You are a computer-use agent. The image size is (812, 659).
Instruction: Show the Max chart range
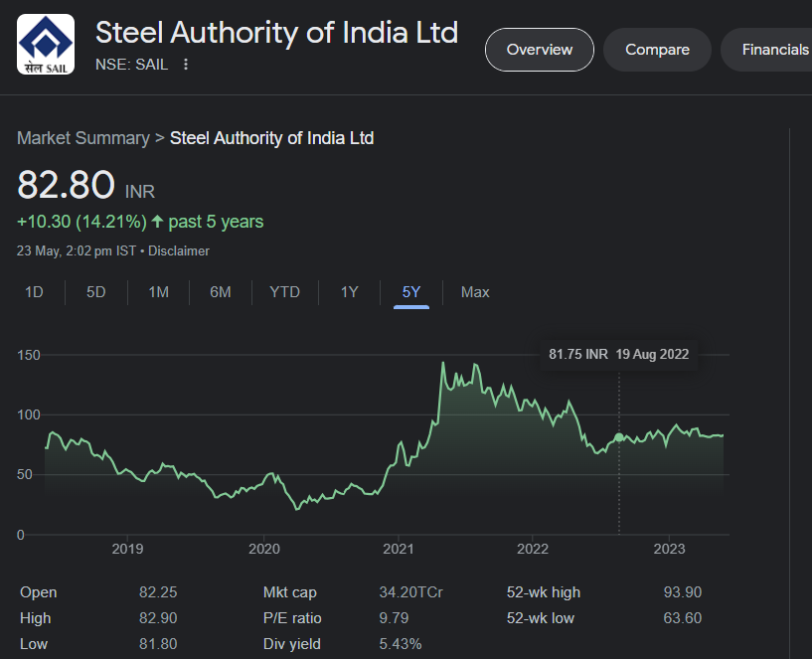pyautogui.click(x=475, y=292)
